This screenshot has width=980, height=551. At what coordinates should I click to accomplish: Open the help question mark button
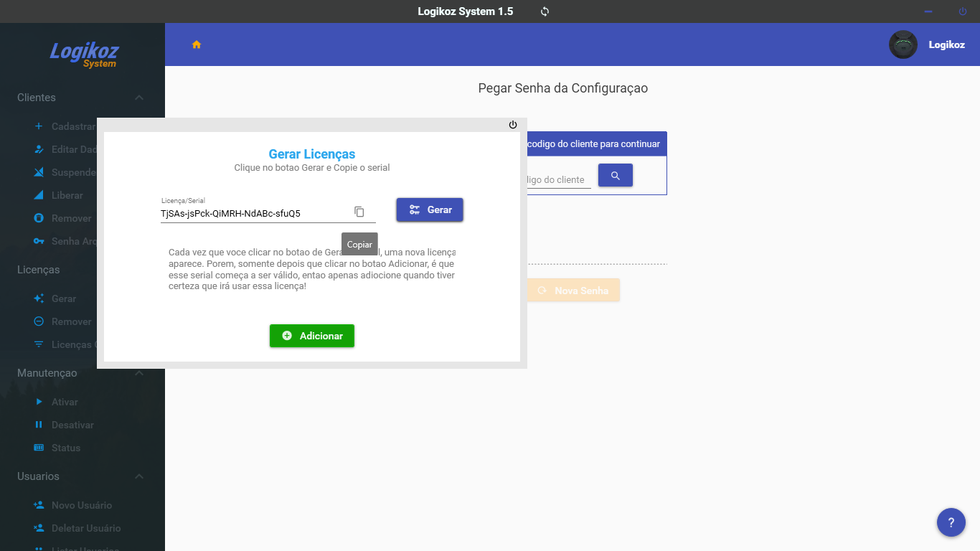951,522
